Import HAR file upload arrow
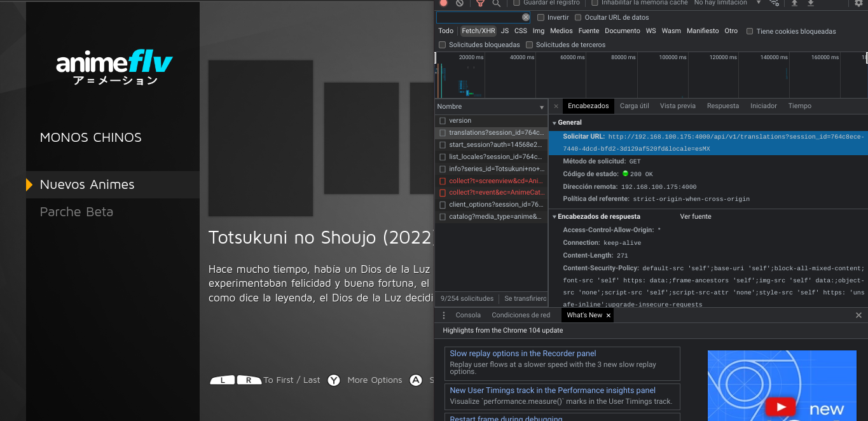The height and width of the screenshot is (421, 868). coord(794,3)
